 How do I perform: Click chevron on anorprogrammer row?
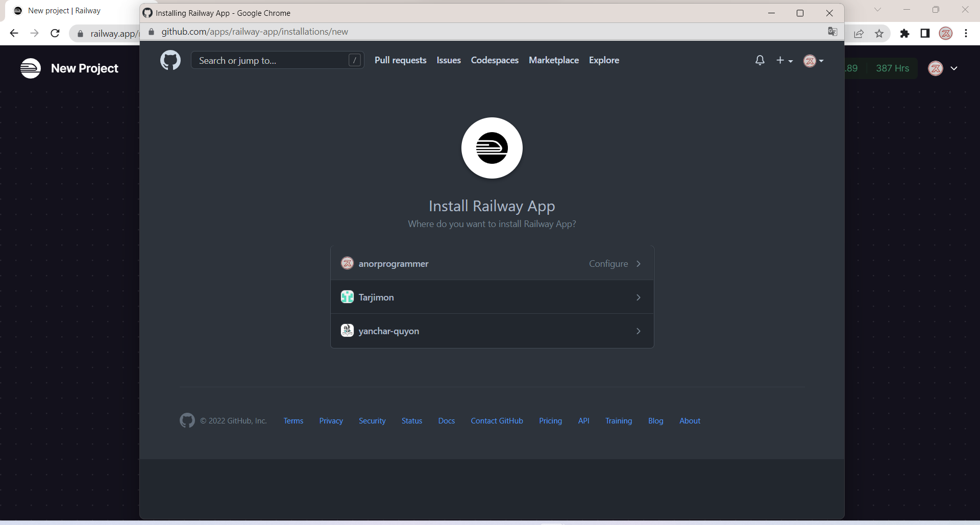click(638, 264)
